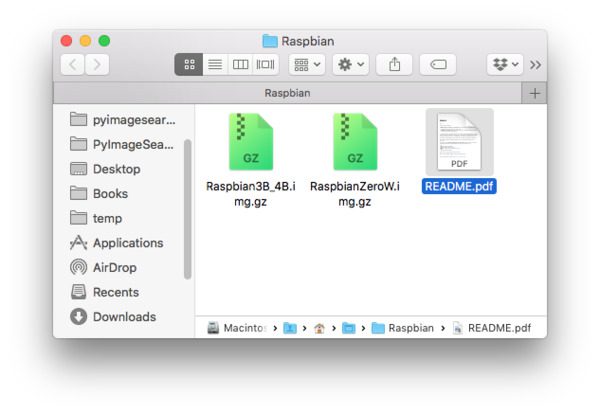Switch to icon view mode
The image size is (600, 414).
click(x=189, y=64)
